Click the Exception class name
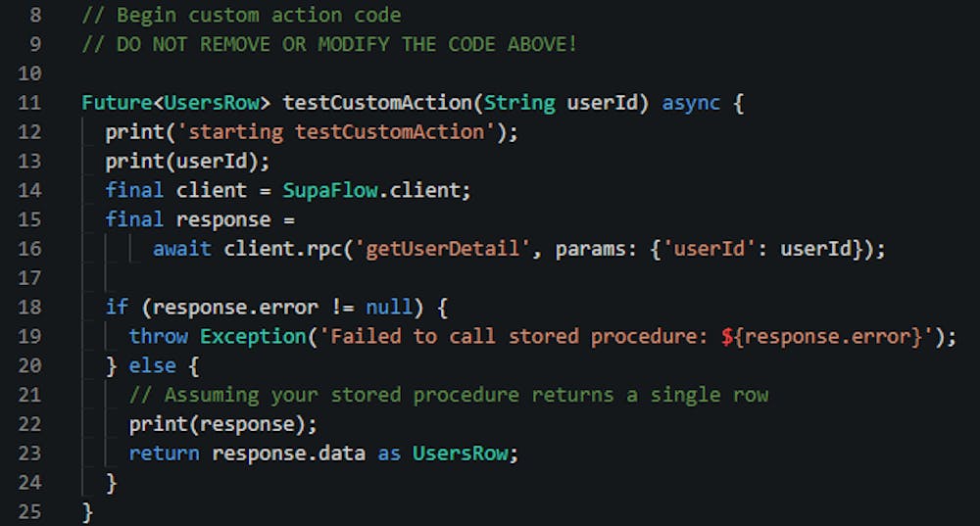Screen dimensions: 980x526 point(253,337)
